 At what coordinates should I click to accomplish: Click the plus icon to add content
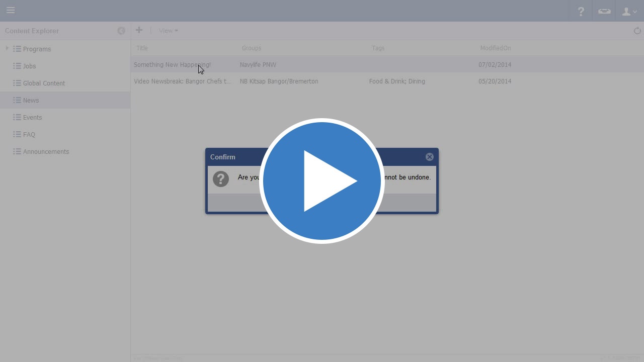point(139,30)
